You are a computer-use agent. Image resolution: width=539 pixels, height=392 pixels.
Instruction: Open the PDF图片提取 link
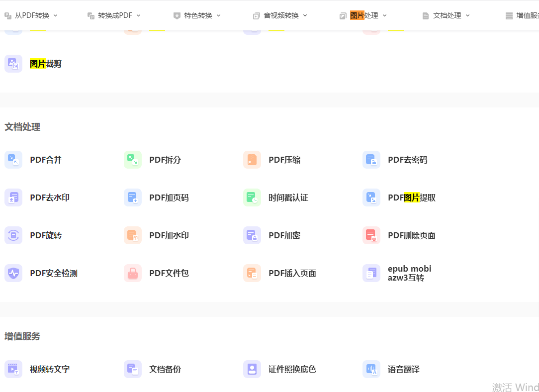pyautogui.click(x=411, y=197)
